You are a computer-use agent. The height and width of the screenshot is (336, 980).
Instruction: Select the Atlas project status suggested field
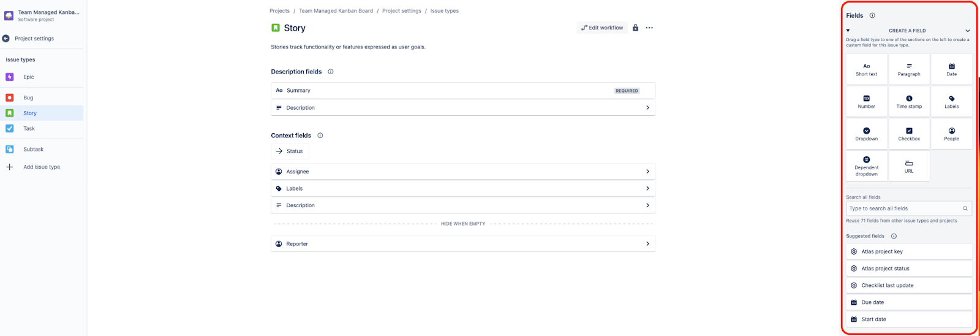(x=909, y=269)
